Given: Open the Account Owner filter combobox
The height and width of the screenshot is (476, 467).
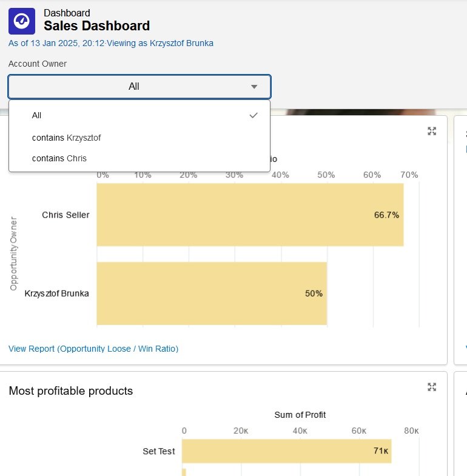Looking at the screenshot, I should [139, 87].
